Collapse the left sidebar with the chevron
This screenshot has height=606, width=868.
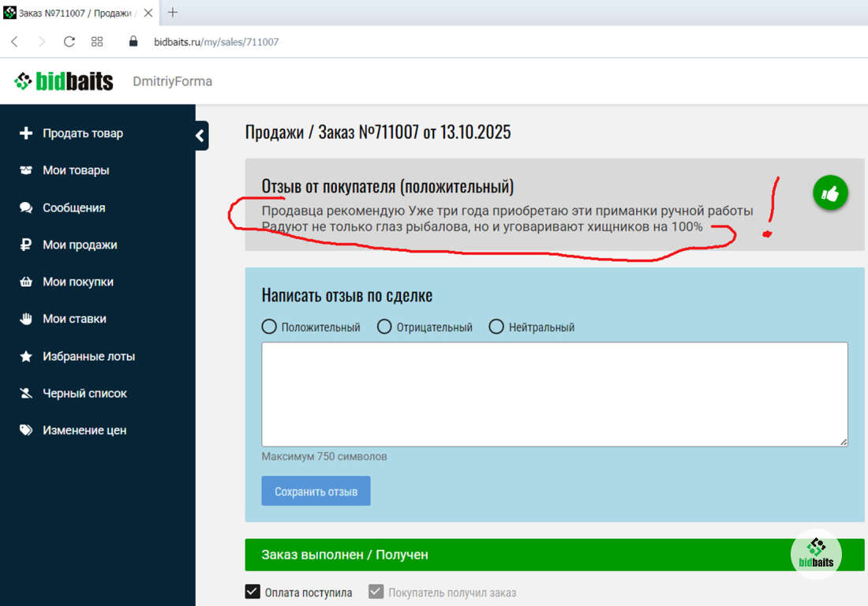pos(200,136)
